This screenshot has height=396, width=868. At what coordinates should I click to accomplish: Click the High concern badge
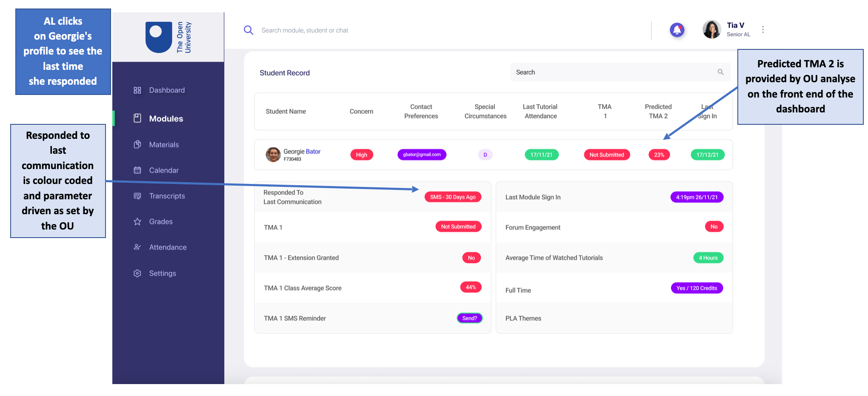[x=361, y=155]
